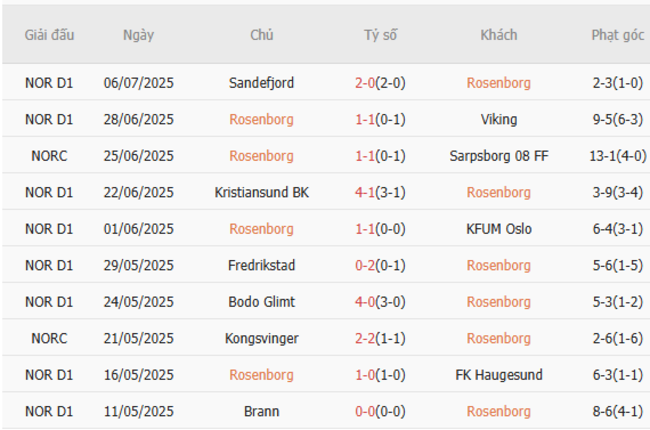This screenshot has height=430, width=650.
Task: Click the 25/06/2025 match date
Action: [138, 156]
